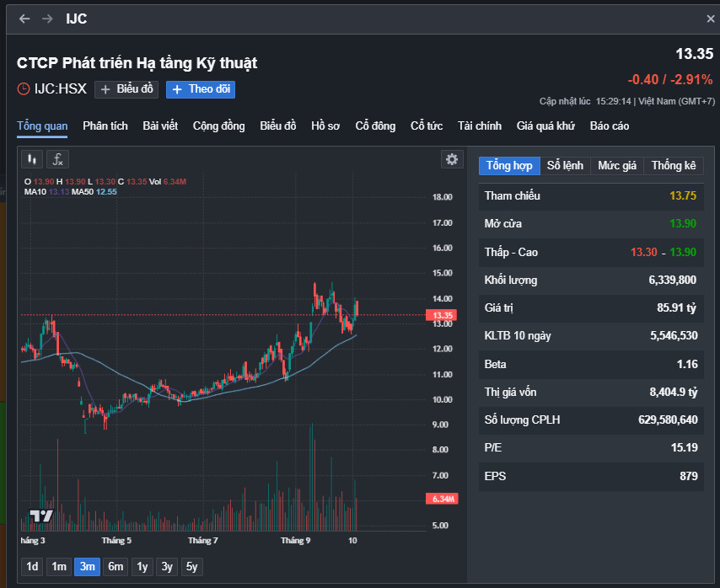Open the candlestick chart type selector
This screenshot has height=588, width=720.
click(x=32, y=159)
